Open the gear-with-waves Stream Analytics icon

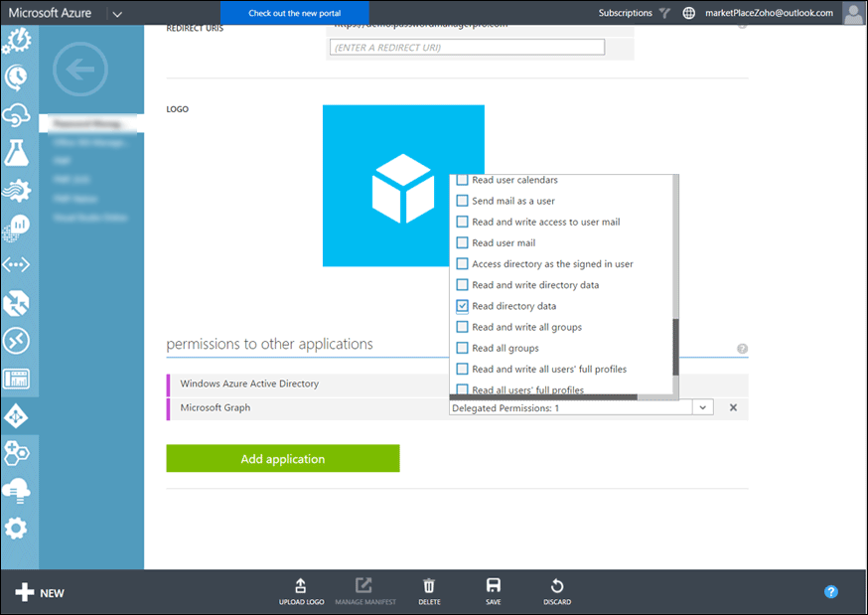pyautogui.click(x=17, y=191)
